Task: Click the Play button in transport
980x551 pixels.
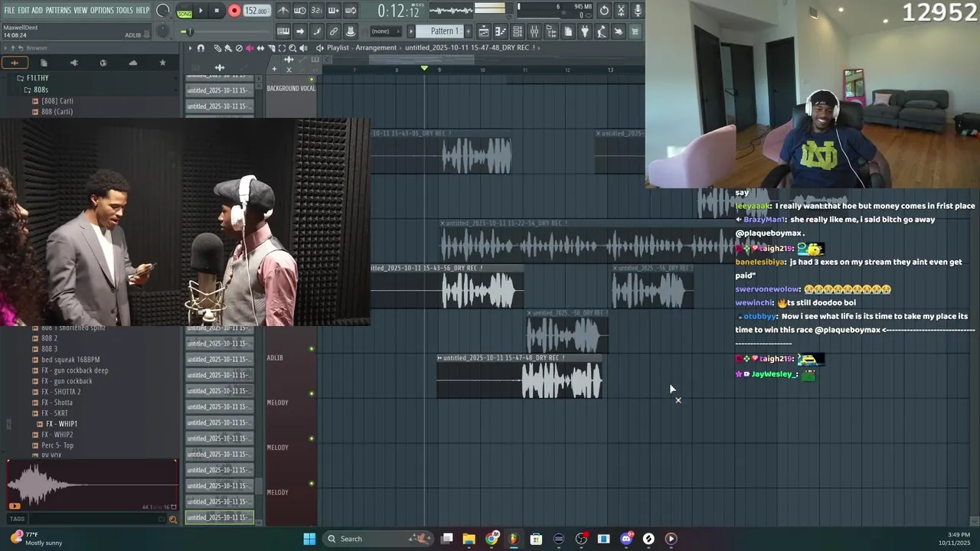Action: [x=201, y=11]
